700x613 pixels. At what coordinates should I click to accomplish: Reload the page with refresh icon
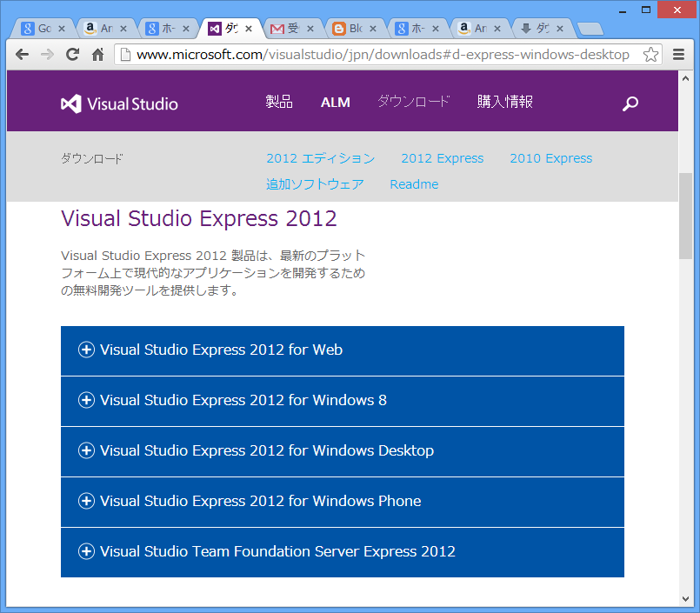(72, 55)
